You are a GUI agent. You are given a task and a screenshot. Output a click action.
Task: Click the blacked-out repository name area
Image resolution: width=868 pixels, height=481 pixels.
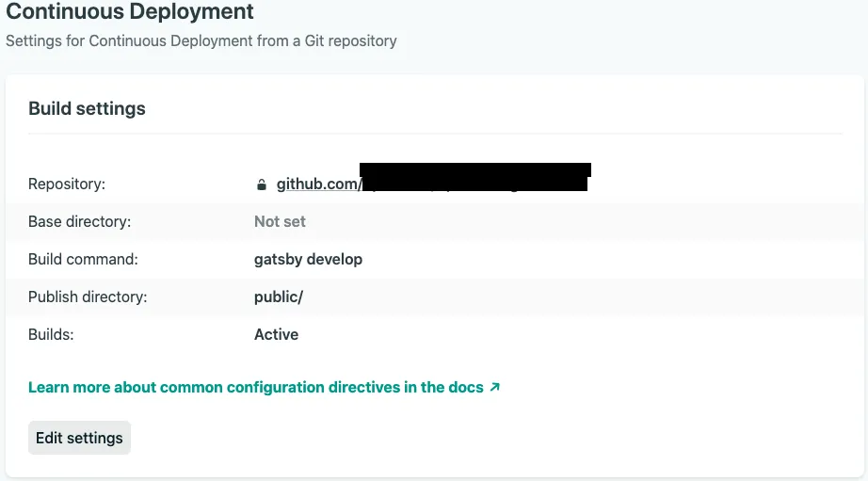coord(475,177)
